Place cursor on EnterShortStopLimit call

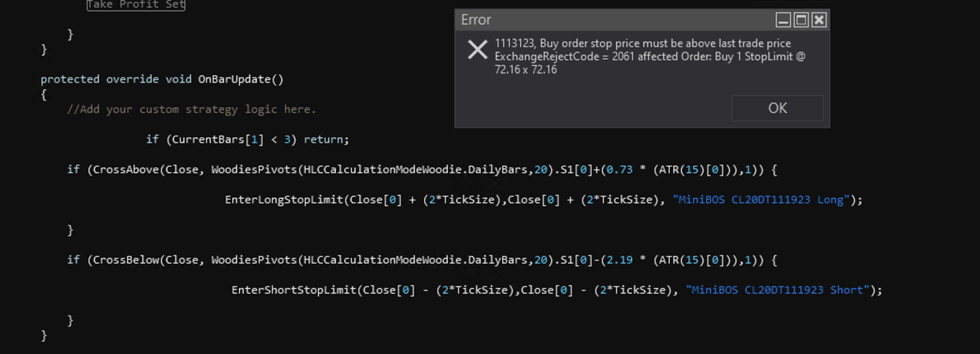293,290
